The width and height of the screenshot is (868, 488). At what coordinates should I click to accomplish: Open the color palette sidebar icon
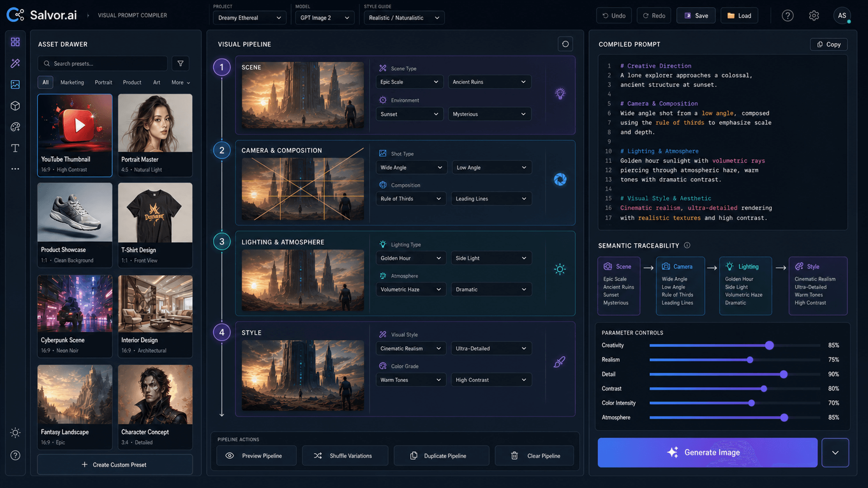click(15, 127)
